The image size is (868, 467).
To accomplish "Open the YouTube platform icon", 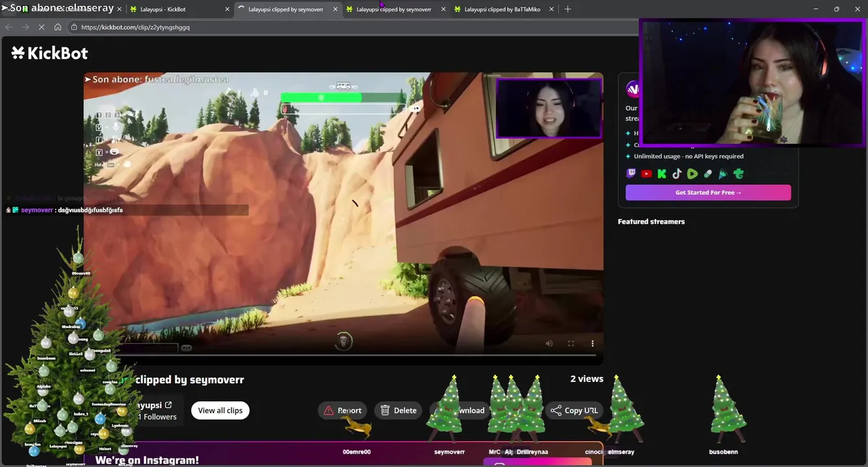I will click(x=646, y=174).
